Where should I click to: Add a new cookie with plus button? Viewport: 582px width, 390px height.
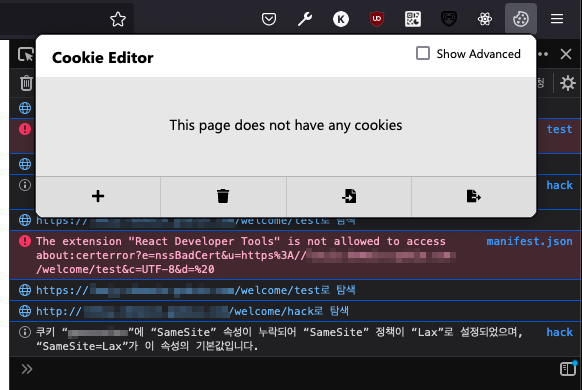(x=98, y=196)
